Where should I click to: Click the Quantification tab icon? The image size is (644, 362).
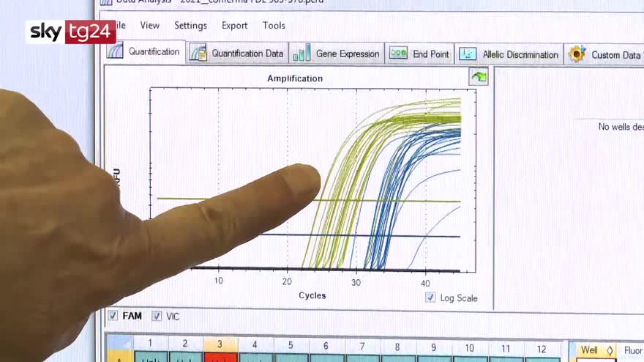tap(116, 52)
